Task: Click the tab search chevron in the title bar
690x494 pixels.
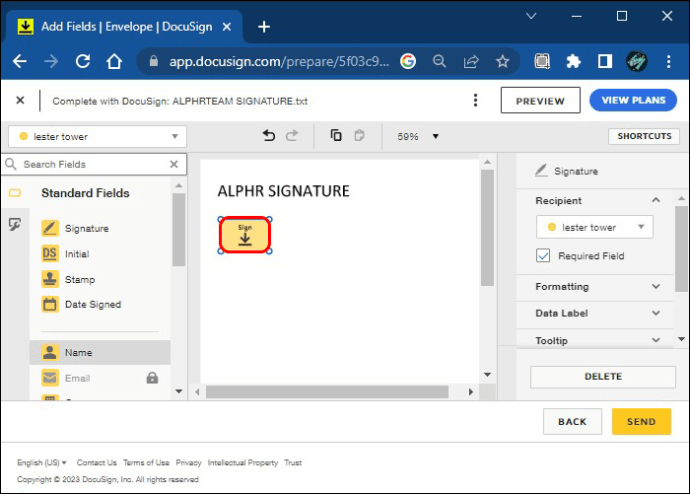Action: [531, 16]
